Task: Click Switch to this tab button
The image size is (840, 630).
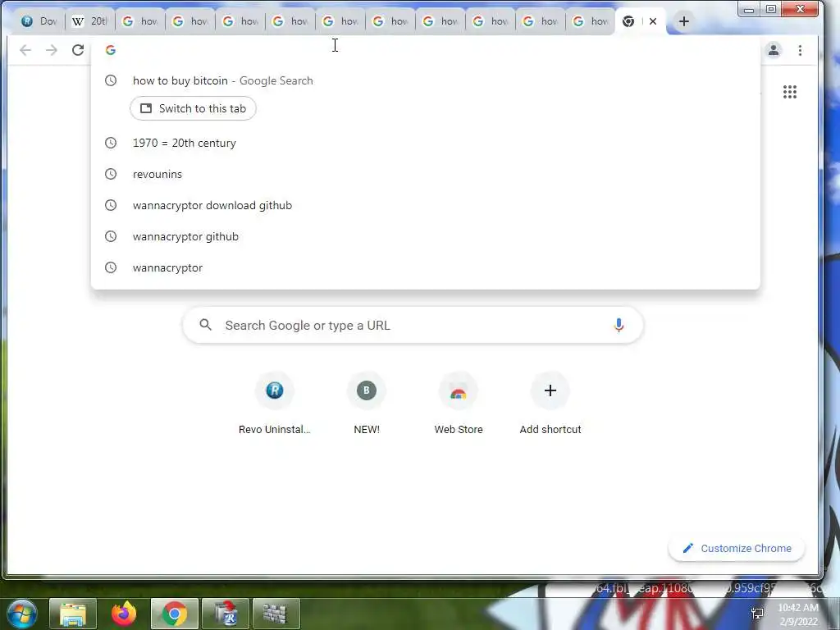Action: (x=193, y=109)
